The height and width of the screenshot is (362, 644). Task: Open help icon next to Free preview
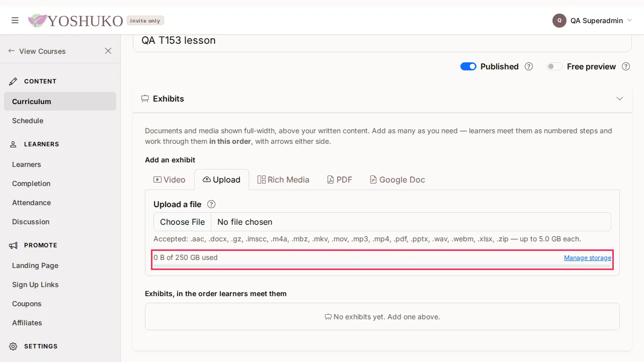[626, 66]
